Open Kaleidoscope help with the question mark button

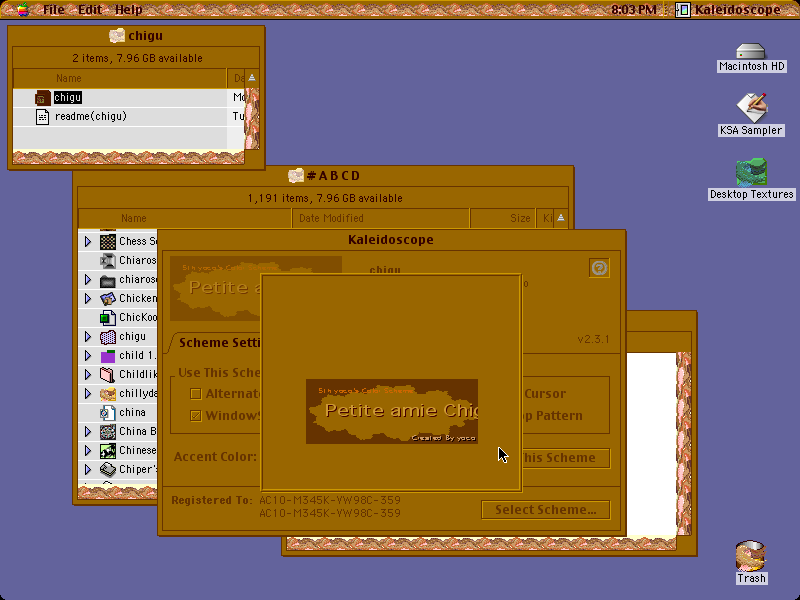click(x=599, y=268)
